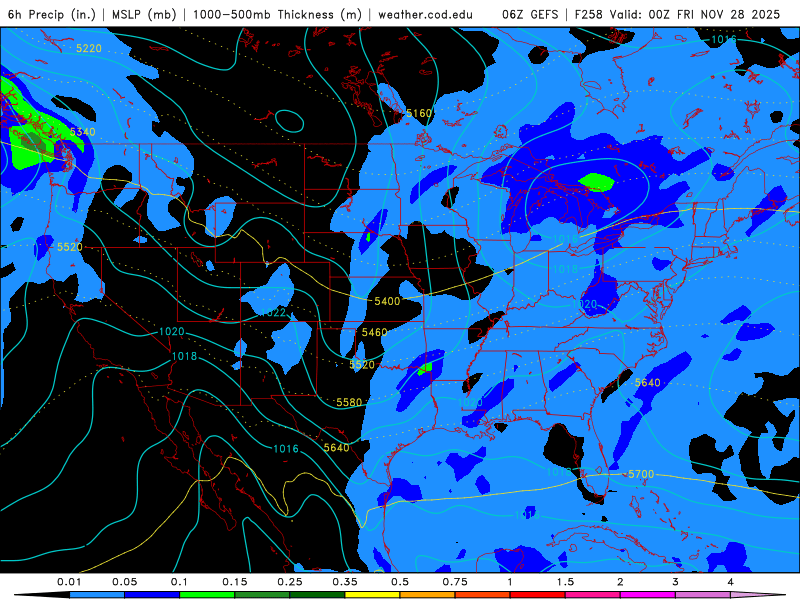Select the dark green 0.25 legend swatch
This screenshot has width=800, height=600.
317,595
